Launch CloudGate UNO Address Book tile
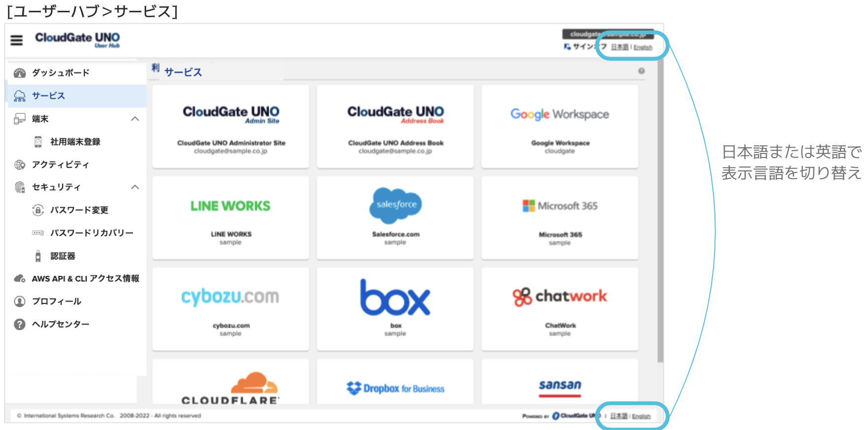The width and height of the screenshot is (868, 430). pyautogui.click(x=395, y=127)
